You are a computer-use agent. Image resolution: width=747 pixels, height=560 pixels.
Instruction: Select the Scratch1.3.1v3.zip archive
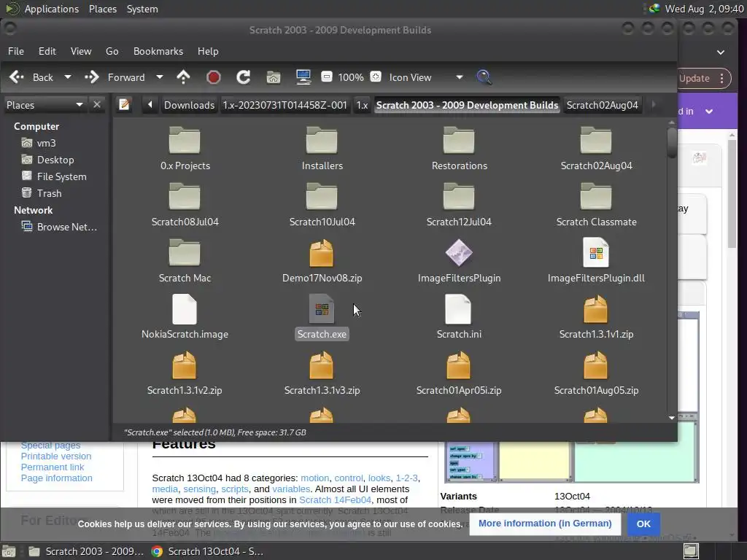pos(322,373)
